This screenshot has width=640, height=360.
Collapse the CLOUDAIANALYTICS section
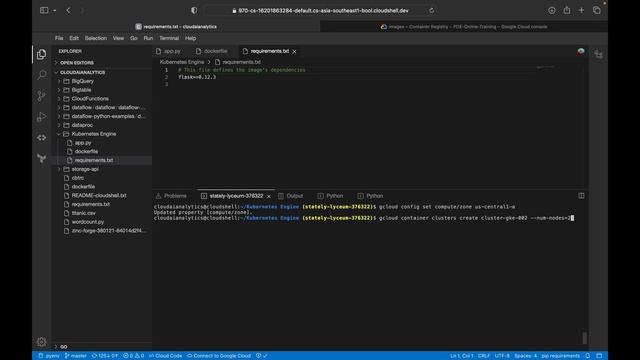point(82,73)
